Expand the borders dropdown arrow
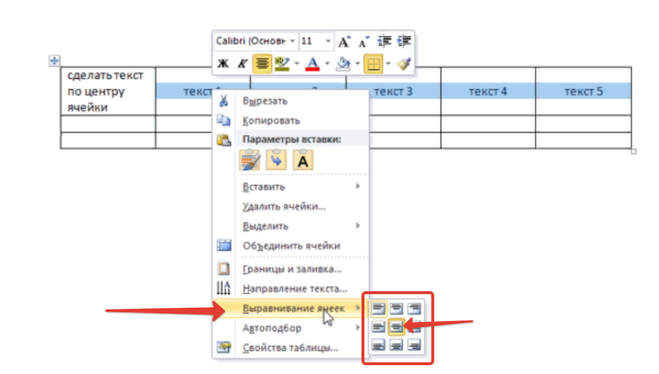This screenshot has height=374, width=659. coord(388,64)
